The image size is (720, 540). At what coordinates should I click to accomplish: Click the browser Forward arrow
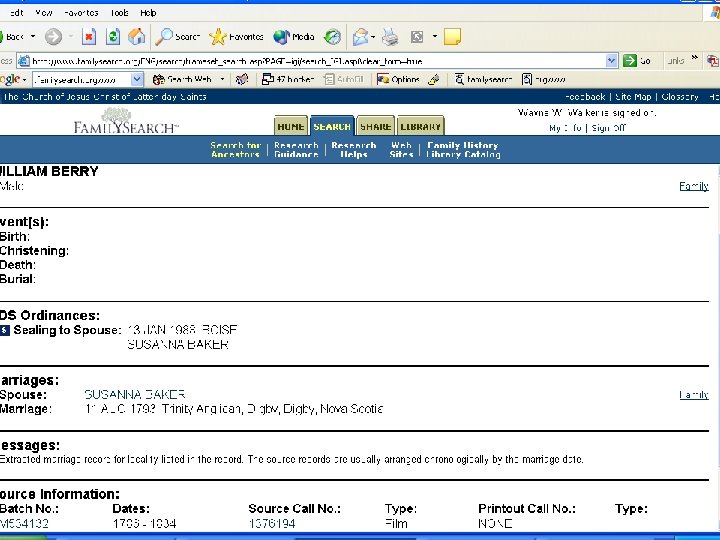53,37
